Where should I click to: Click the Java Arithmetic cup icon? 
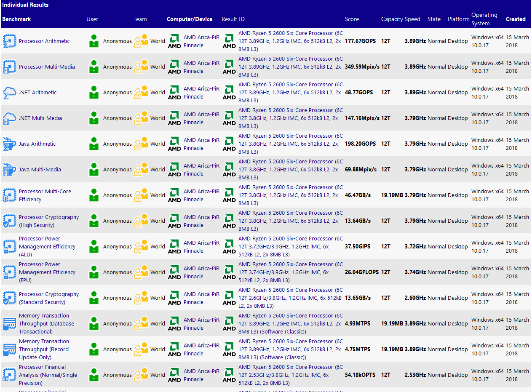(x=9, y=144)
